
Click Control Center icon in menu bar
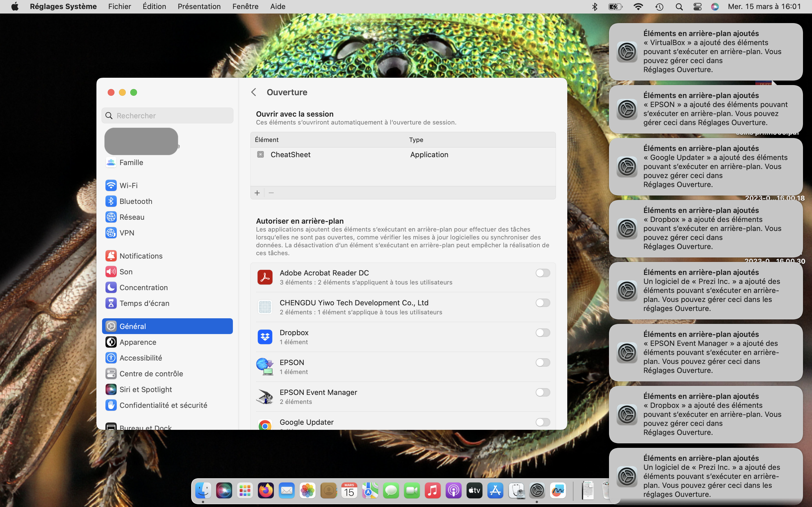pos(697,7)
